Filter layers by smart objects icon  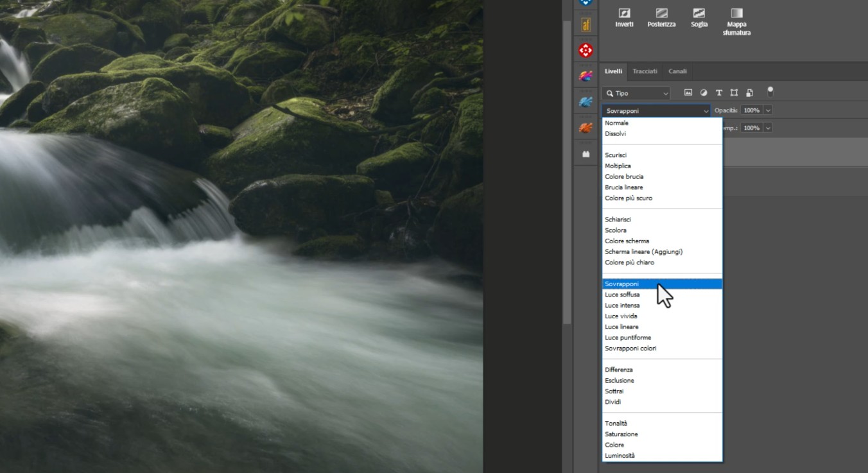coord(749,92)
